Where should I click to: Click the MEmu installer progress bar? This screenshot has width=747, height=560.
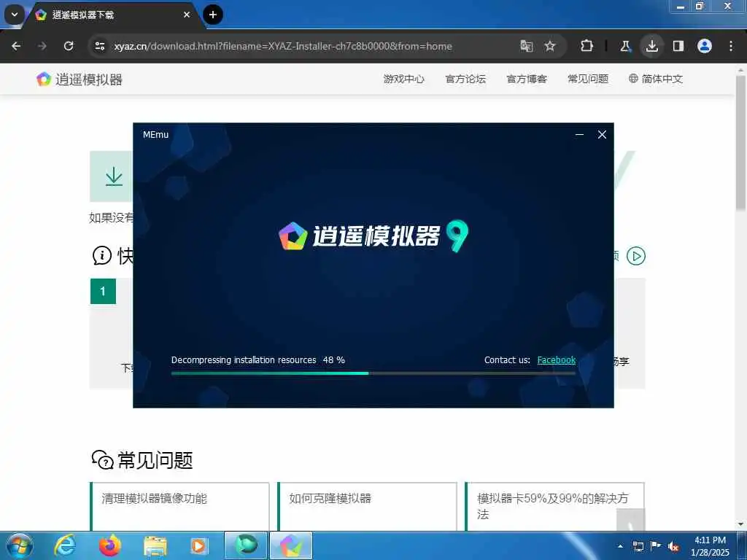pos(373,373)
